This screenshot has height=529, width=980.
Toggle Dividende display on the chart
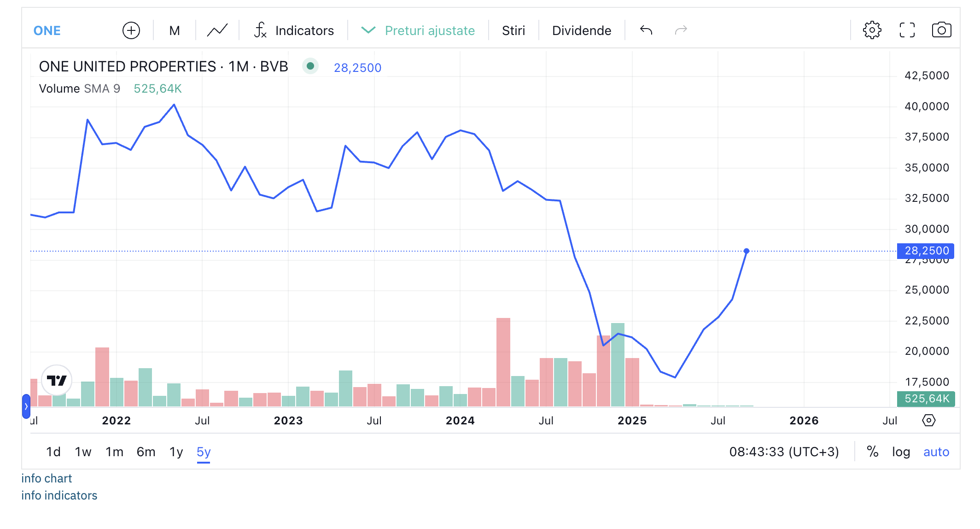(x=582, y=30)
